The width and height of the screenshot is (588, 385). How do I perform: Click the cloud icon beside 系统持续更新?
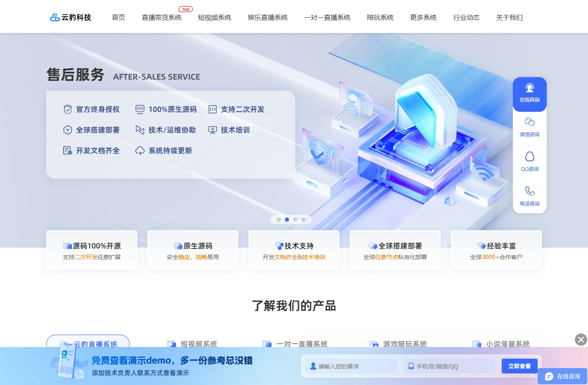click(x=140, y=151)
